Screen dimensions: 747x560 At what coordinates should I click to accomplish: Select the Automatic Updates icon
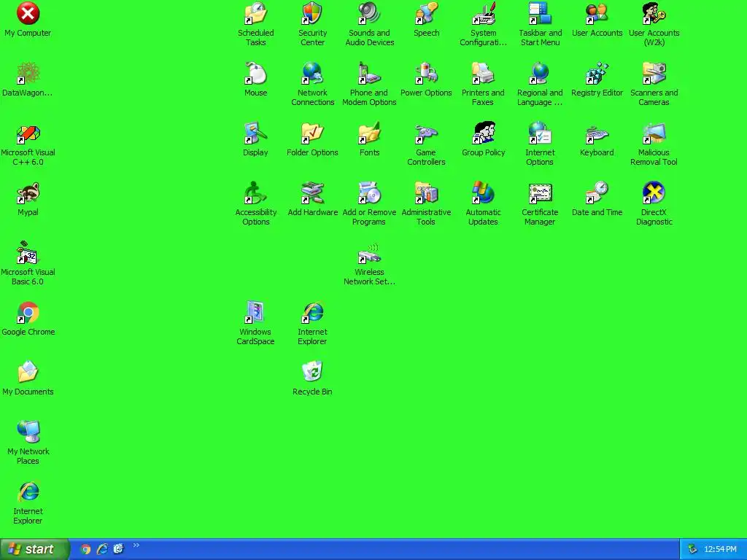[x=483, y=194]
